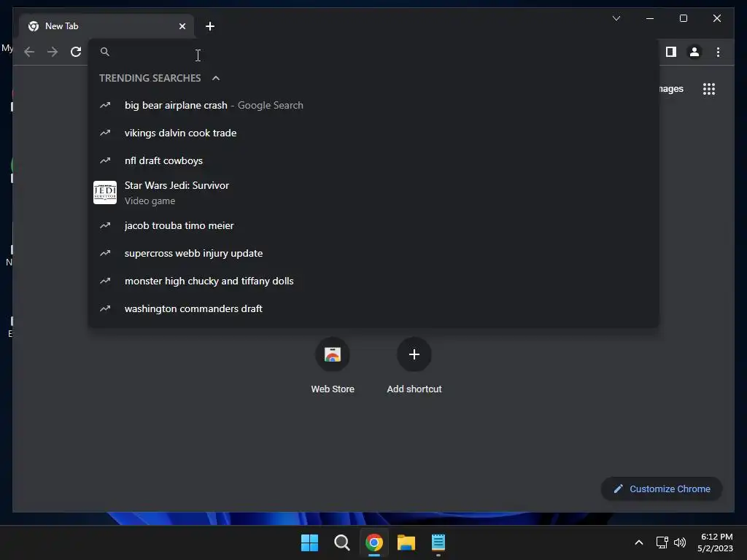Open taskbar Search
This screenshot has height=560, width=747.
341,542
